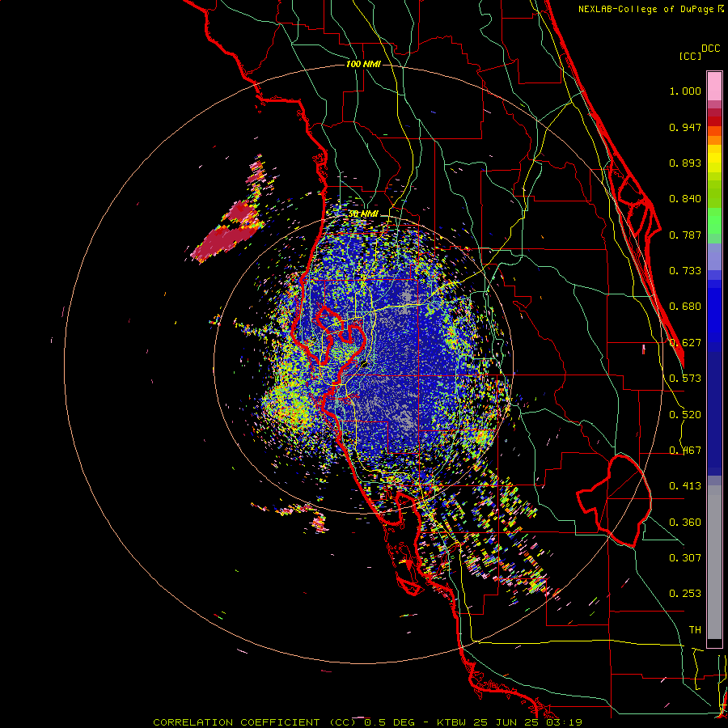
Task: Click the TH threshold label
Action: 695,630
